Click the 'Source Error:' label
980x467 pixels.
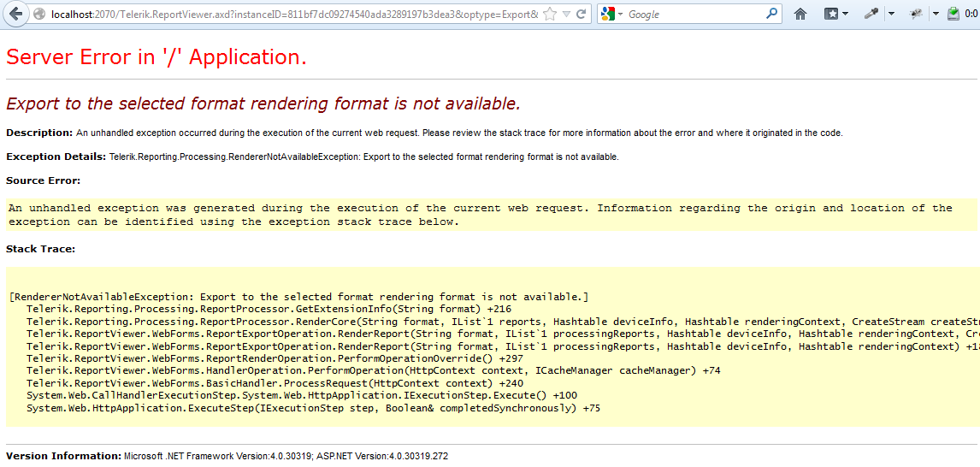click(43, 180)
